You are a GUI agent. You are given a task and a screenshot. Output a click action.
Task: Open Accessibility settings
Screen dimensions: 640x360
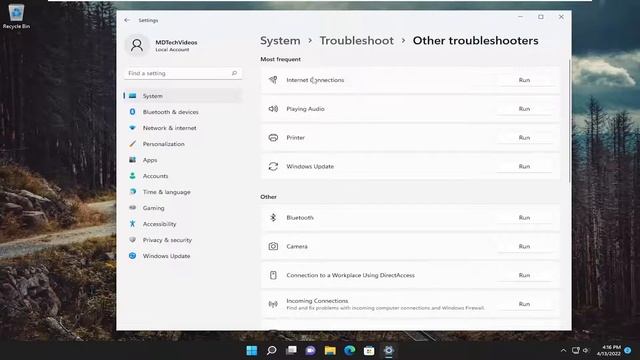[x=182, y=224]
